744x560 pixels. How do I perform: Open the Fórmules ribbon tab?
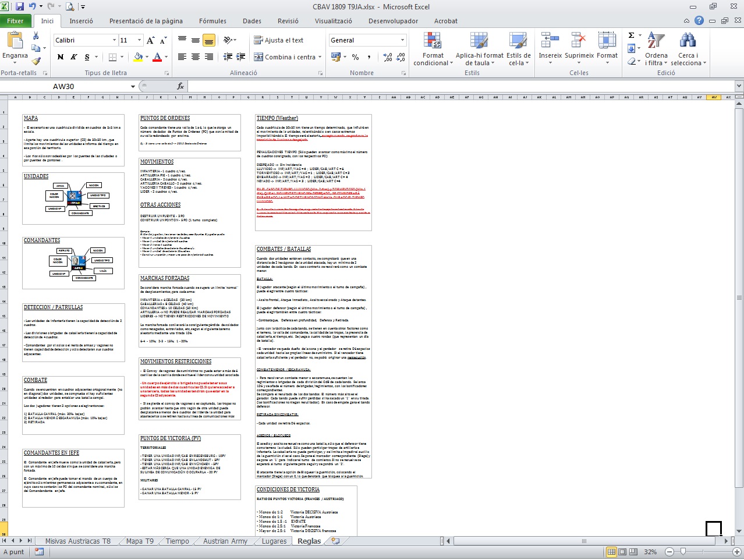coord(212,21)
